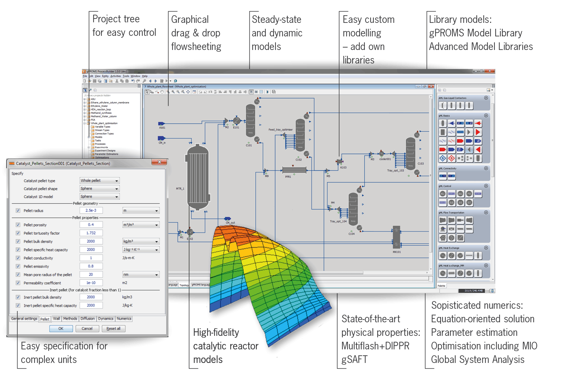Viewport: 588px width, 392px height.
Task: Click the MTR_1 reactor unit on flowsheet
Action: coord(198,177)
